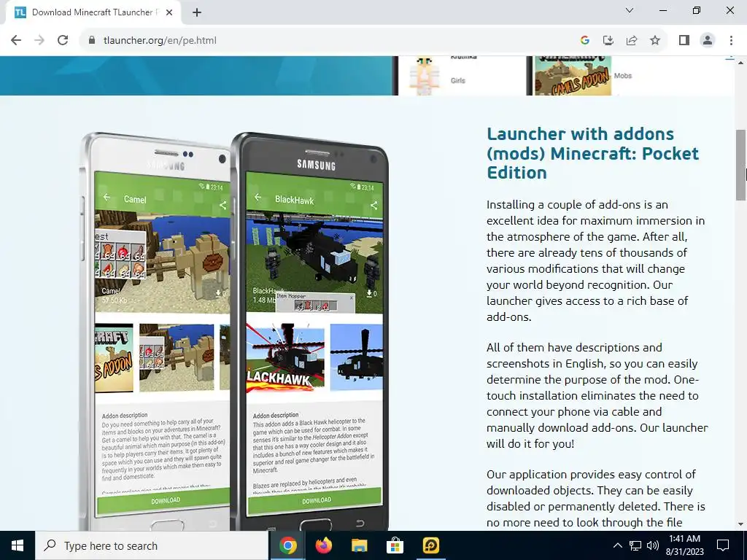
Task: Open the notification center
Action: pyautogui.click(x=723, y=545)
